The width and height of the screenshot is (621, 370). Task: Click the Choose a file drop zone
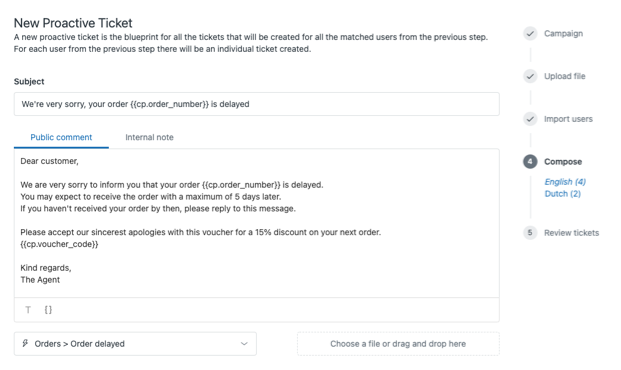(398, 343)
